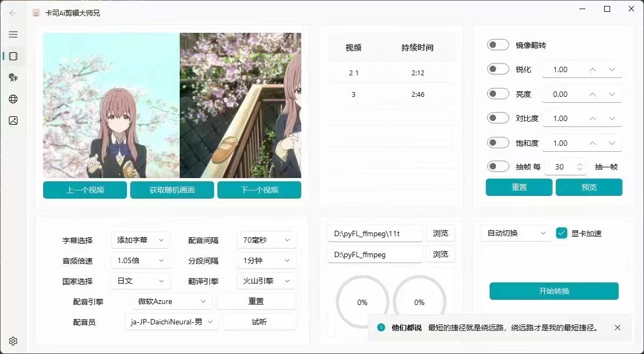Click the 抽帧 30 spinner arrows
This screenshot has height=354, width=644.
(579, 167)
